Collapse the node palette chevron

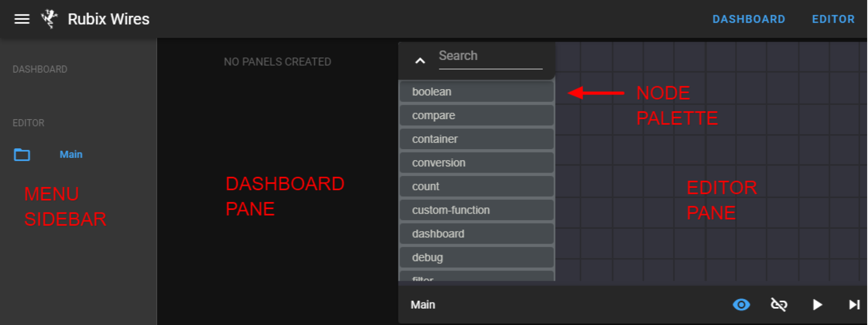420,61
